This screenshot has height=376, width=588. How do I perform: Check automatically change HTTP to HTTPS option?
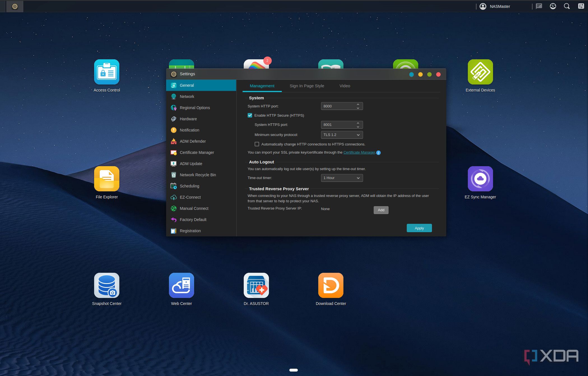(x=257, y=144)
